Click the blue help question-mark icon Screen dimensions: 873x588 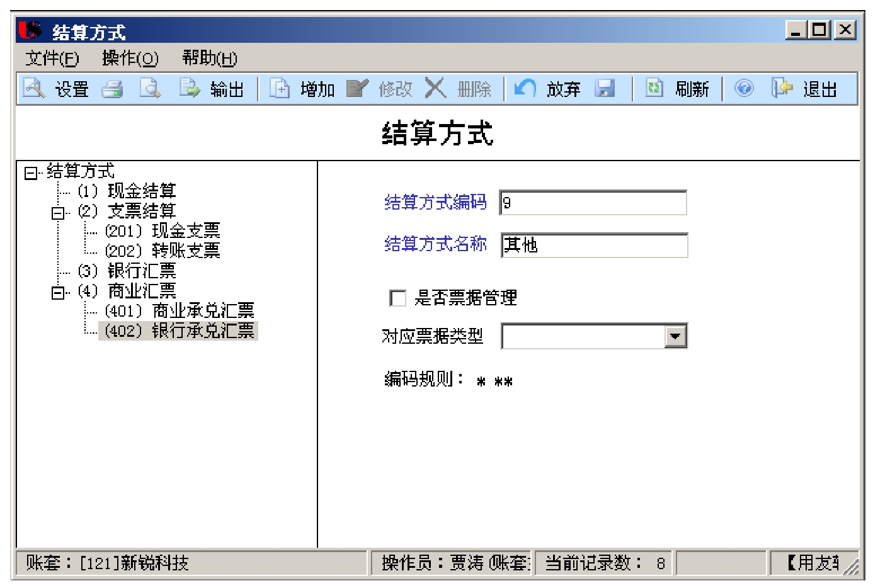744,89
